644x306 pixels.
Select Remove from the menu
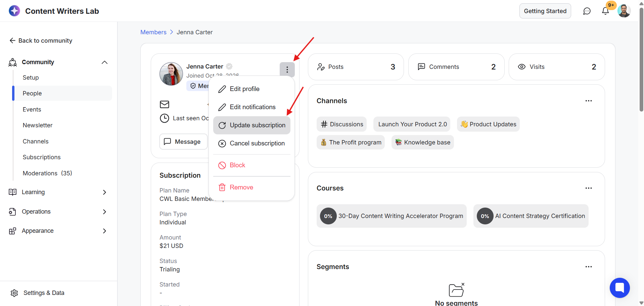251,187
